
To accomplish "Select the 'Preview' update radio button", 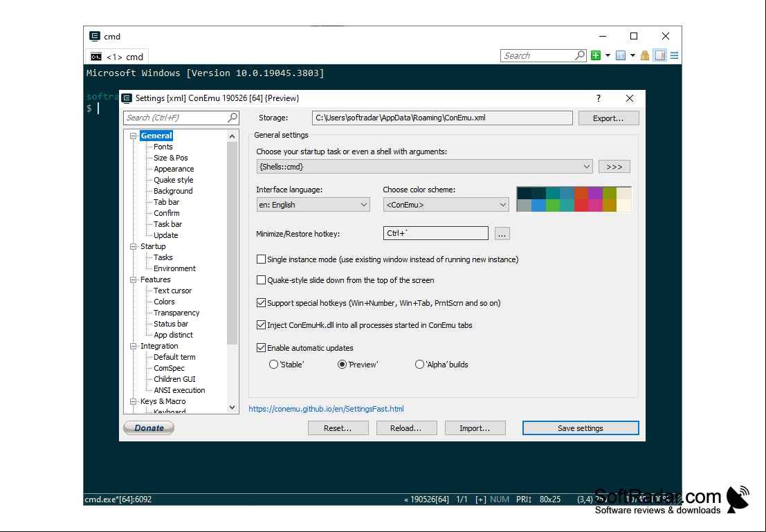I will 342,365.
